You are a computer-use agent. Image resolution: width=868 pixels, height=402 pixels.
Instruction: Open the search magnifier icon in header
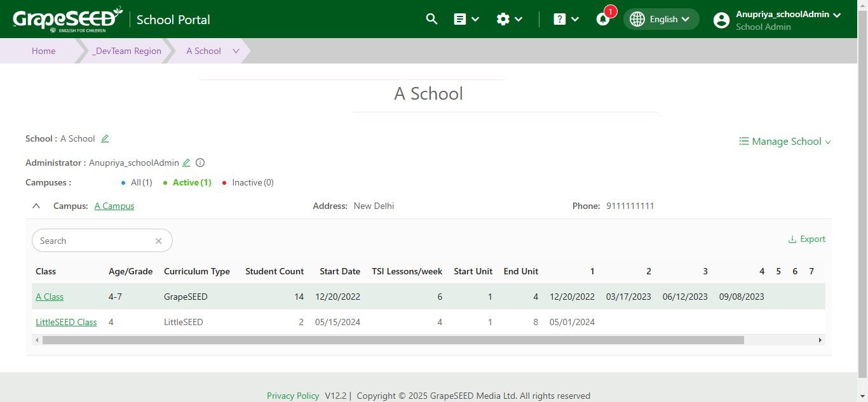click(431, 19)
